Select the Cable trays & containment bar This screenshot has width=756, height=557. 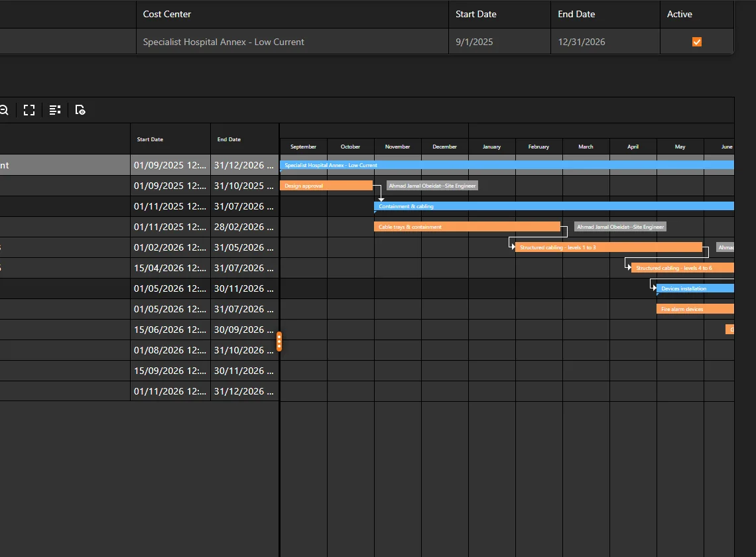tap(467, 227)
